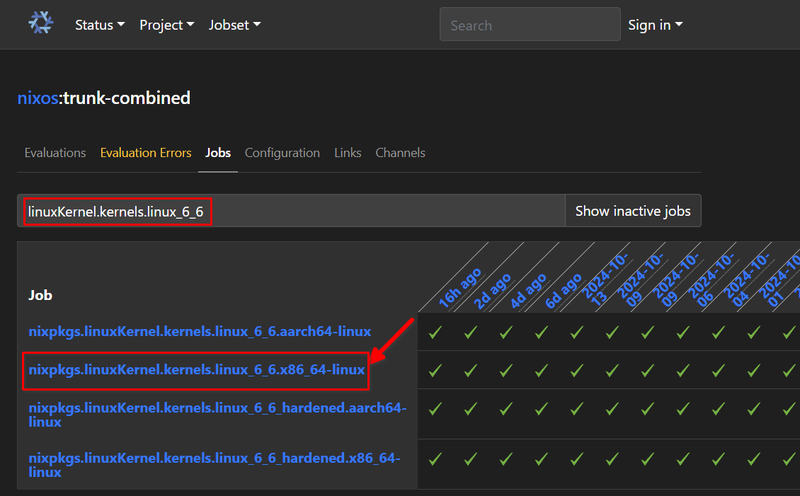Screen dimensions: 800x496
Task: Switch to the Evaluation Errors tab
Action: pyautogui.click(x=145, y=153)
